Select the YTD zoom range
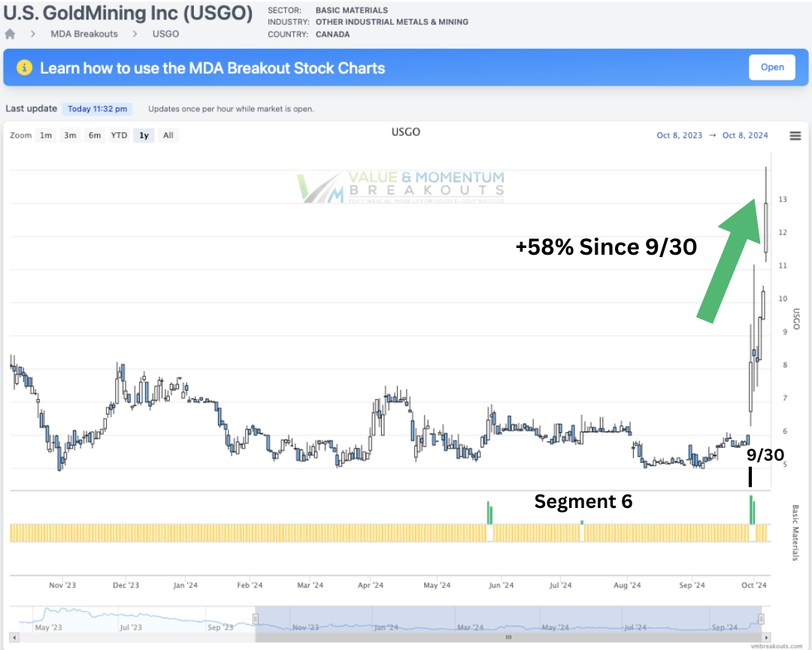This screenshot has height=650, width=812. (119, 135)
